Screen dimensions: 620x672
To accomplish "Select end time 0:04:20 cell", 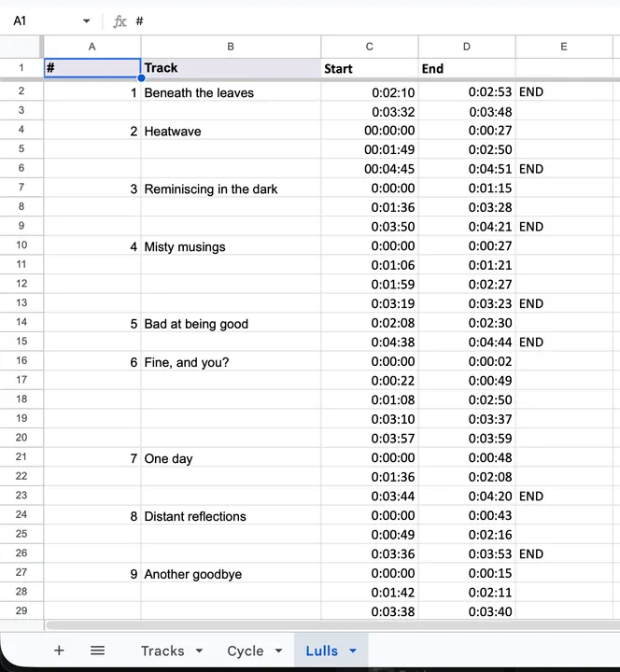I will 467,497.
